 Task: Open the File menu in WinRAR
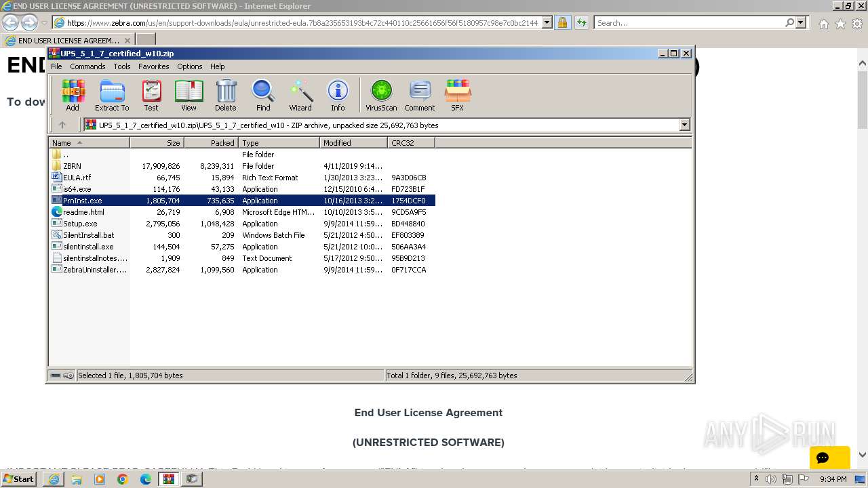56,66
